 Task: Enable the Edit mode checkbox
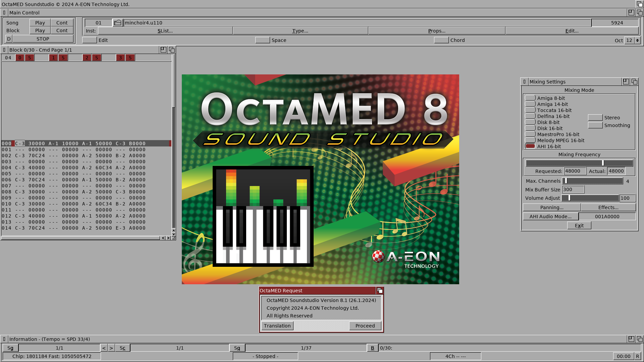90,40
